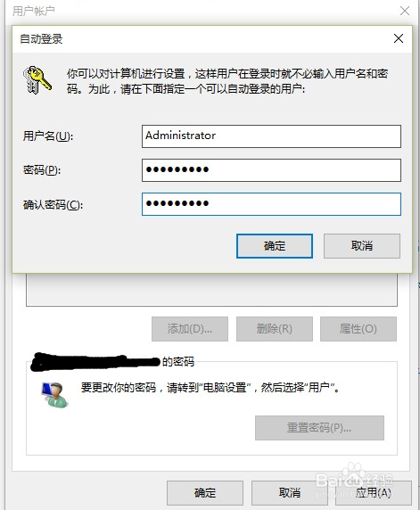Click the 用户名(U) label
The width and height of the screenshot is (420, 510).
point(48,136)
